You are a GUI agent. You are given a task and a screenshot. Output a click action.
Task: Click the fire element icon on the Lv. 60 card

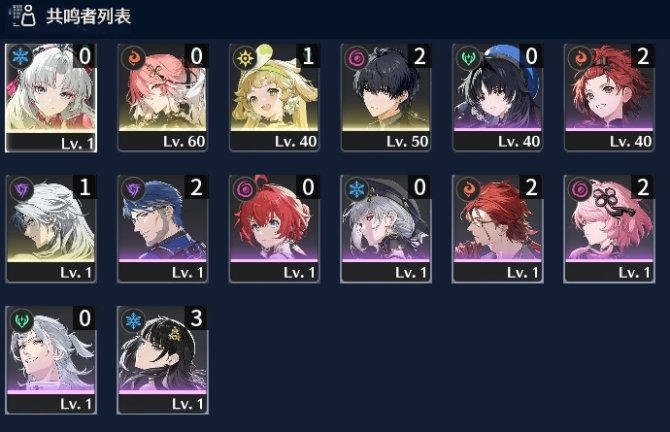(x=132, y=57)
